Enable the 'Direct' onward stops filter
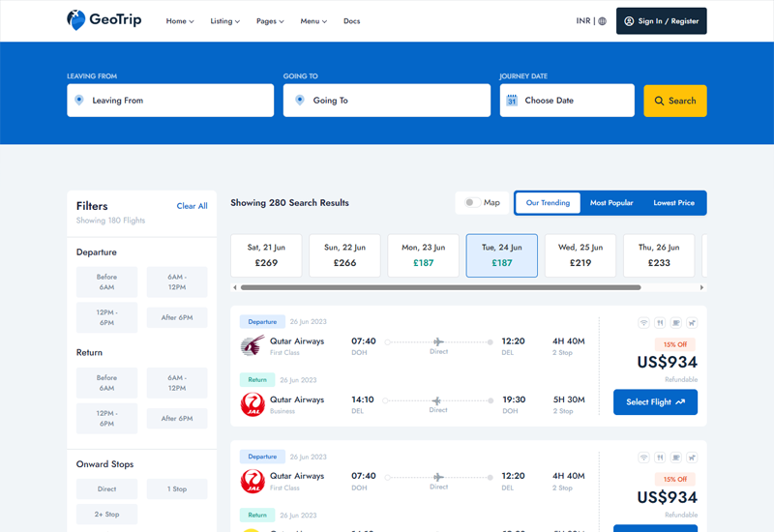Image resolution: width=774 pixels, height=532 pixels. pos(106,489)
